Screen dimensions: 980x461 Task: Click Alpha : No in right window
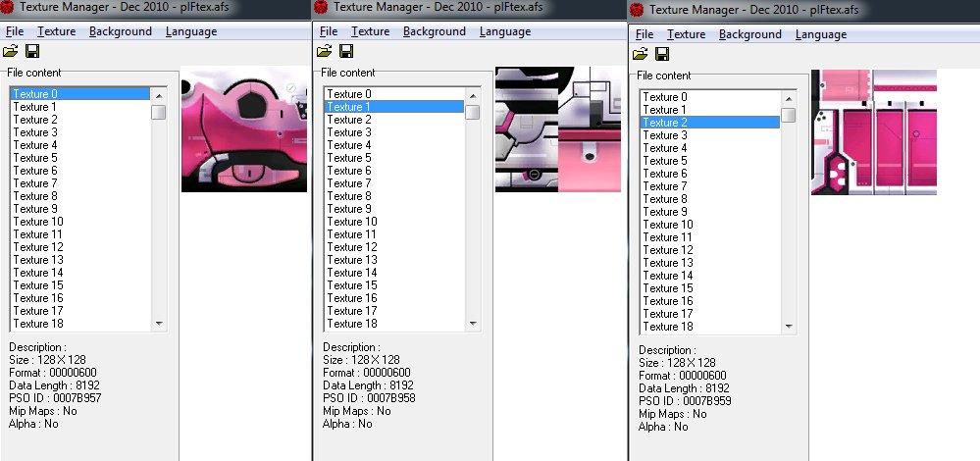(x=663, y=427)
